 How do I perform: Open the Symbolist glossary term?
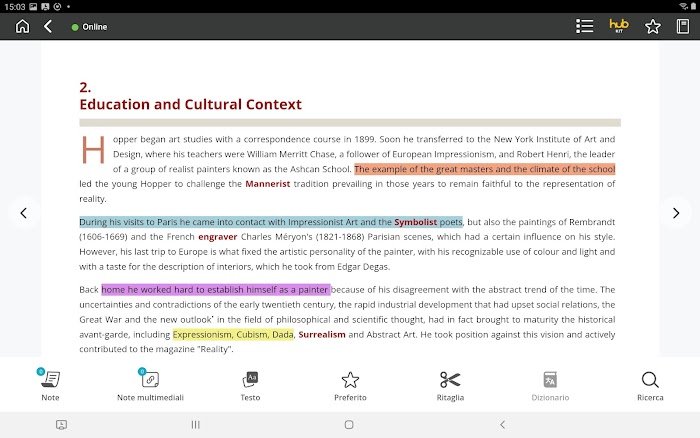pos(416,222)
